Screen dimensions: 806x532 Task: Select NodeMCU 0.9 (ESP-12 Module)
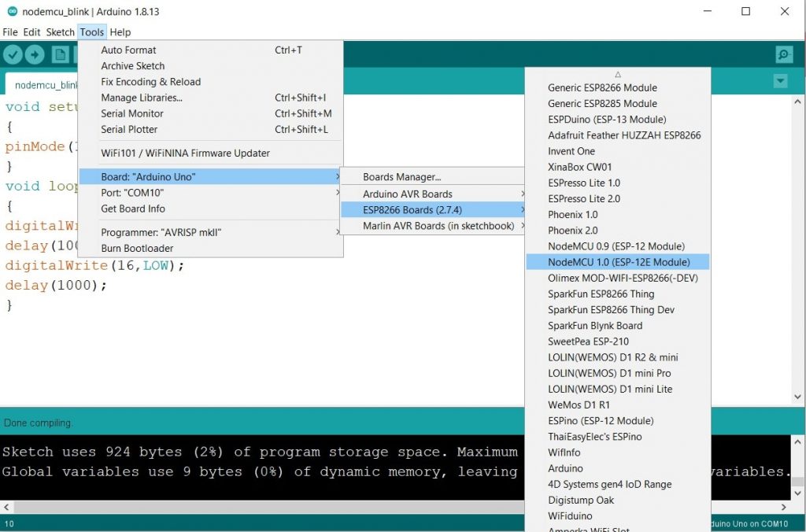pyautogui.click(x=618, y=246)
